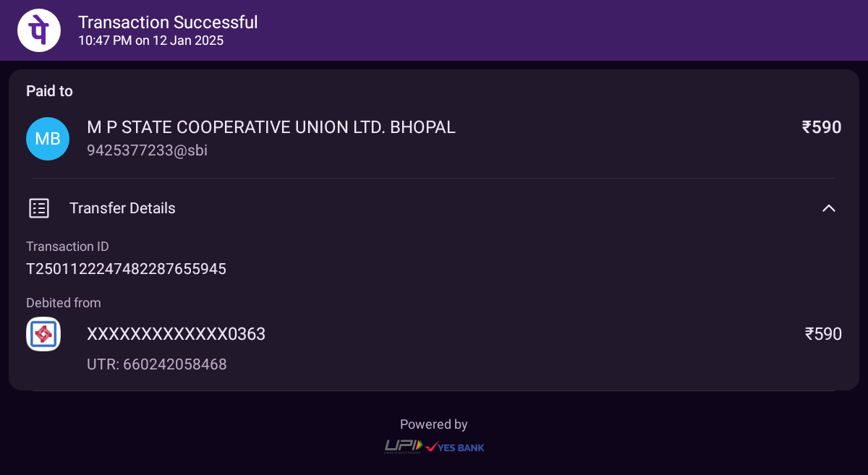Click the Debited from label
The image size is (868, 475).
[x=64, y=303]
